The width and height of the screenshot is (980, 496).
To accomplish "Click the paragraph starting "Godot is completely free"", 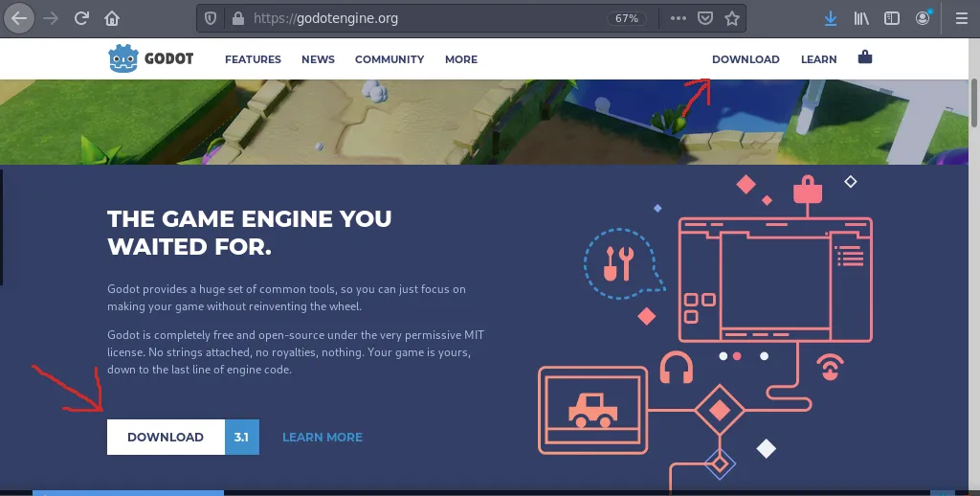I will point(296,352).
